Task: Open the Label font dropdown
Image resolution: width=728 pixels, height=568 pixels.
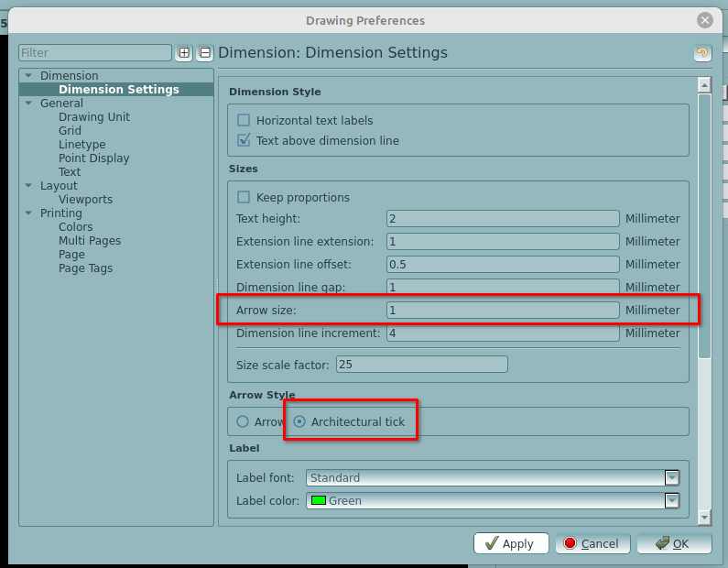Action: [672, 477]
